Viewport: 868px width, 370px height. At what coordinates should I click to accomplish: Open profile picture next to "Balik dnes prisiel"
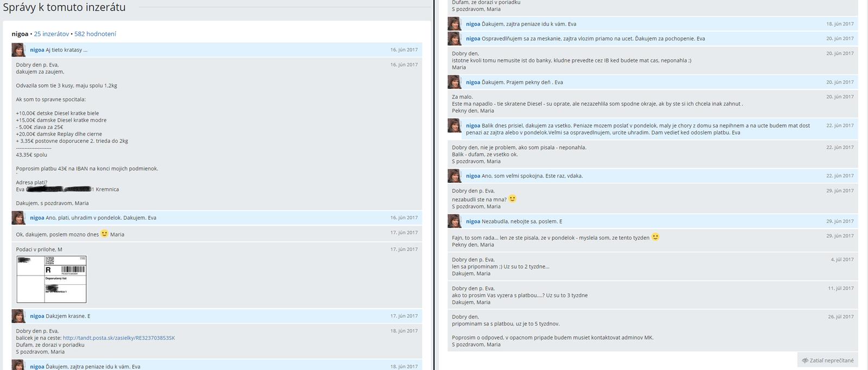454,126
